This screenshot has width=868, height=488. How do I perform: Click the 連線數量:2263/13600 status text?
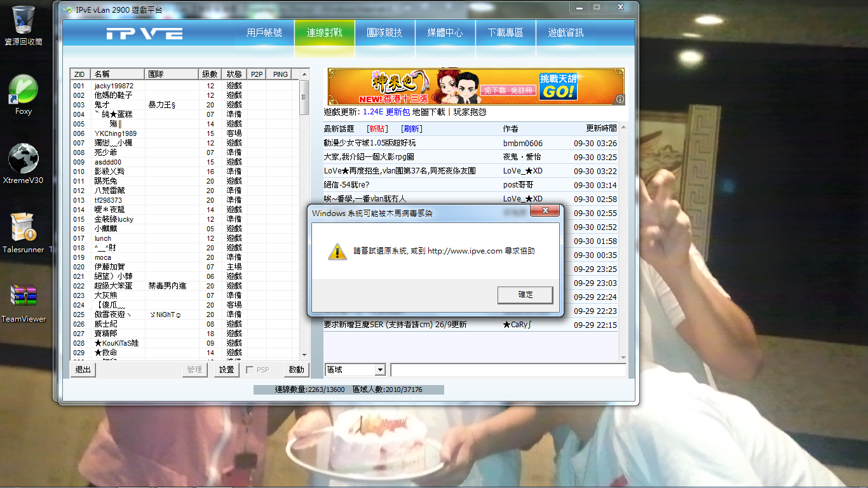[309, 390]
